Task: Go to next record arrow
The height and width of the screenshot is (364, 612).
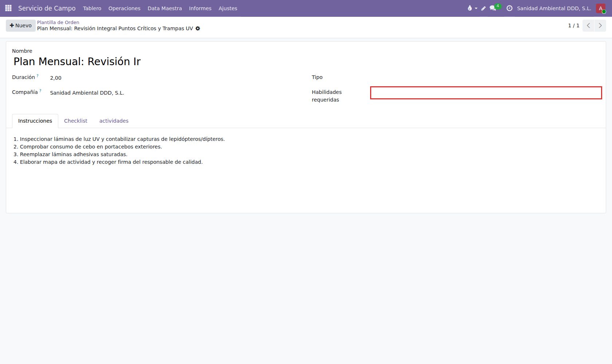Action: pos(600,25)
